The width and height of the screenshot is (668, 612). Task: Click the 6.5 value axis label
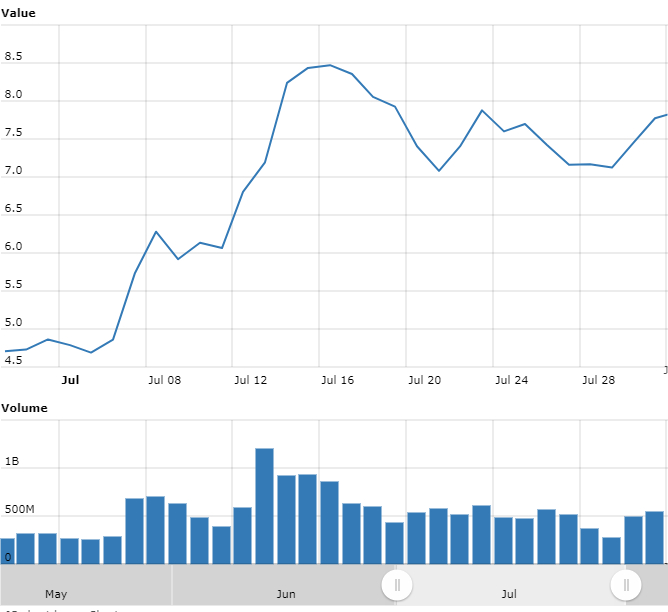tap(13, 208)
